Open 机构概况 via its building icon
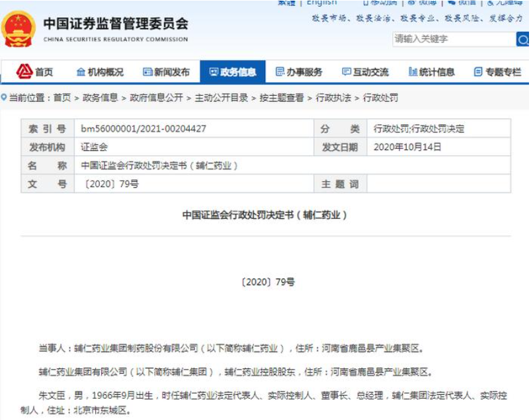The width and height of the screenshot is (531, 420). [x=81, y=72]
